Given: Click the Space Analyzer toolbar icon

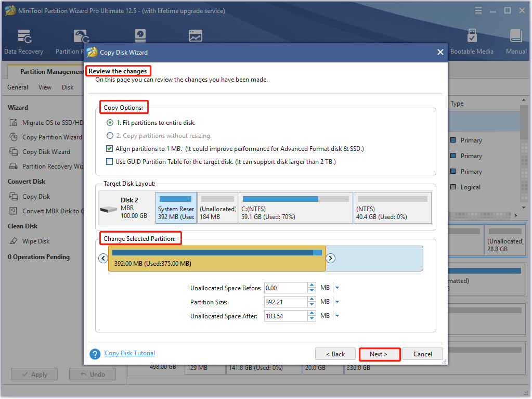Looking at the screenshot, I should [196, 36].
